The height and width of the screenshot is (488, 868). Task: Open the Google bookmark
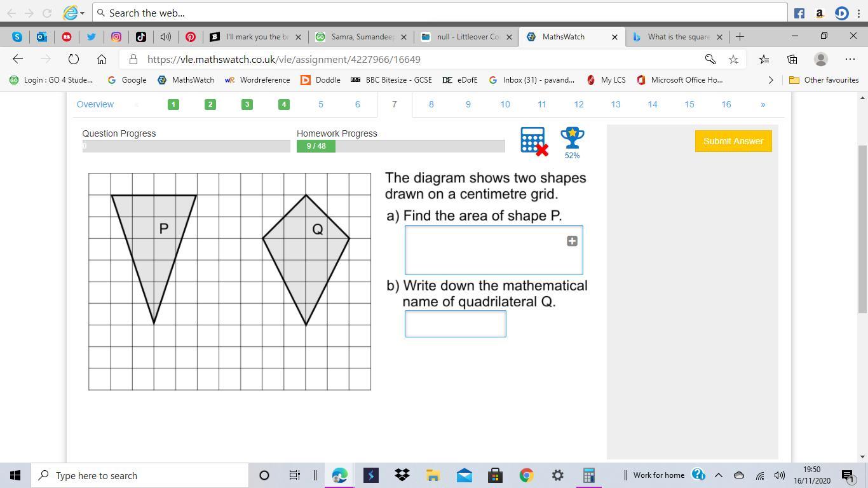pos(127,80)
